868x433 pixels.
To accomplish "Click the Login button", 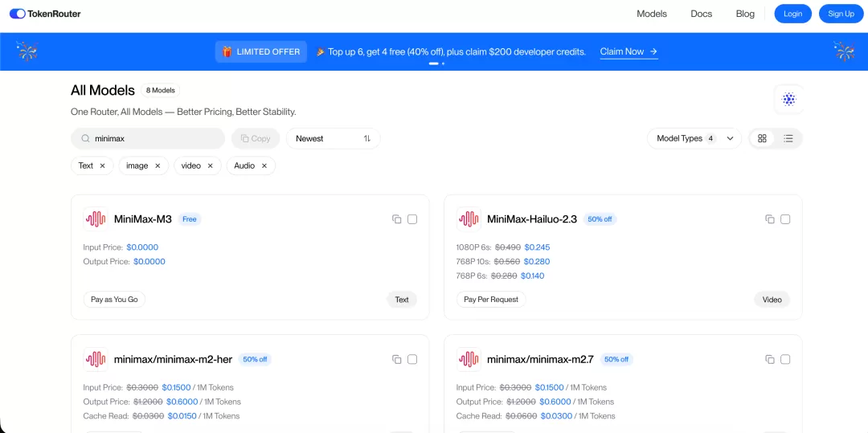I will 792,14.
